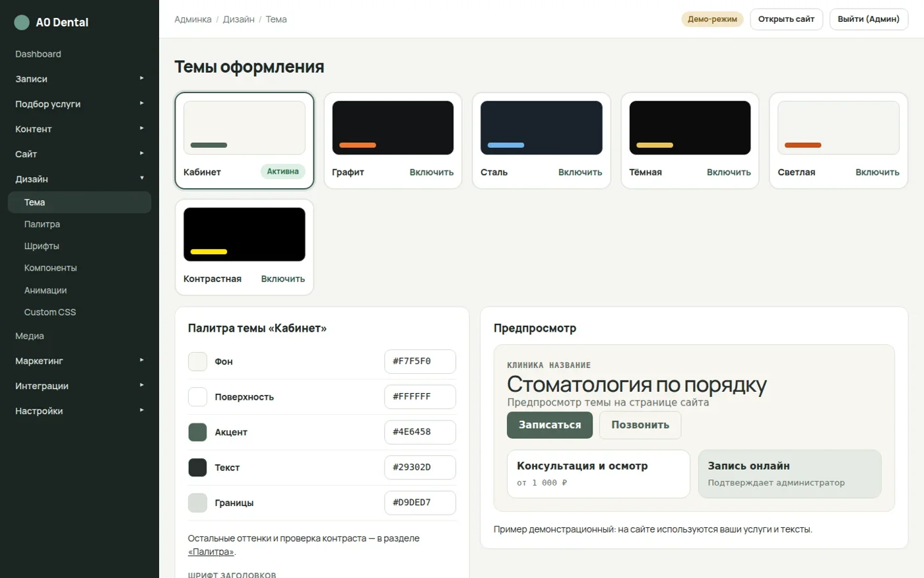Click the Фон hex field #F7F5F0

coord(420,361)
